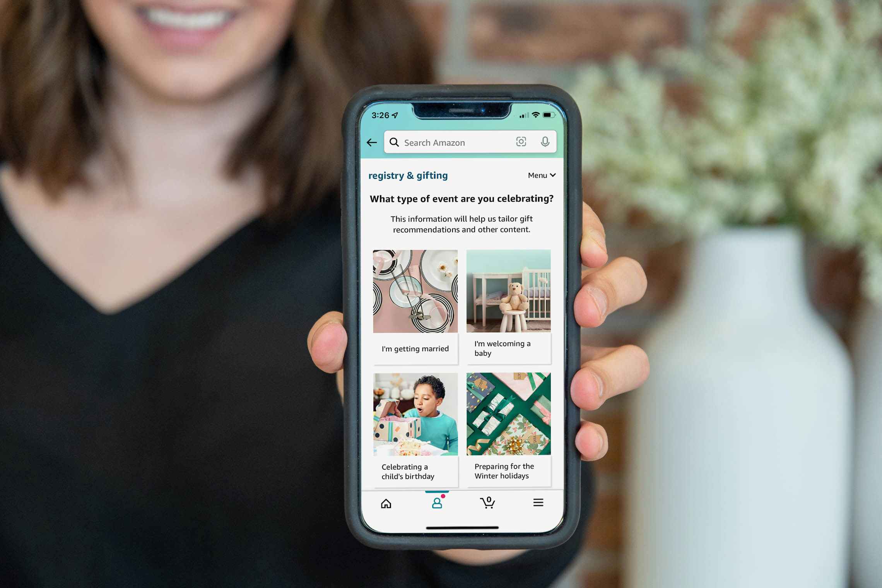This screenshot has height=588, width=882.
Task: Expand the Menu dropdown in registry
Action: pos(542,175)
